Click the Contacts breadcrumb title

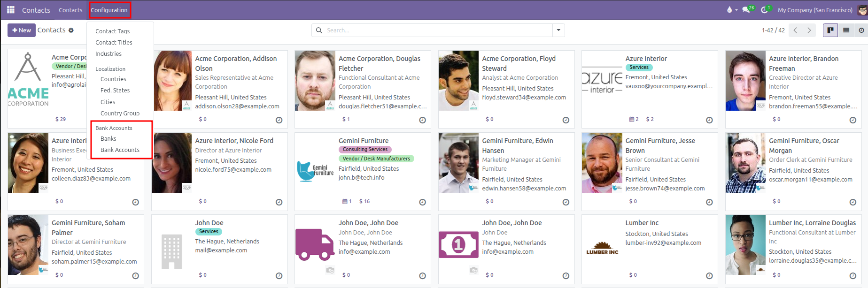point(52,30)
